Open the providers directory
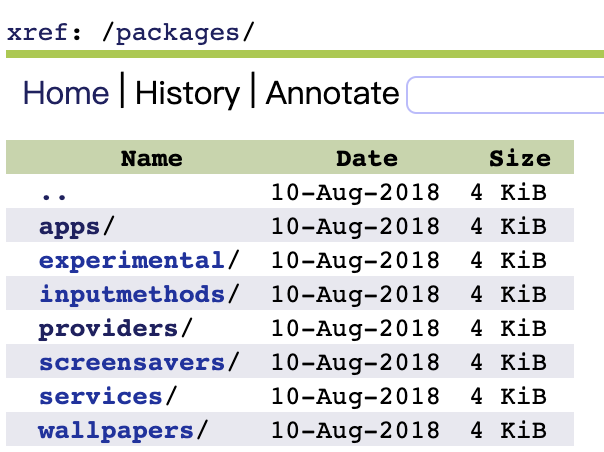Screen dimensions: 604x452 [x=106, y=329]
